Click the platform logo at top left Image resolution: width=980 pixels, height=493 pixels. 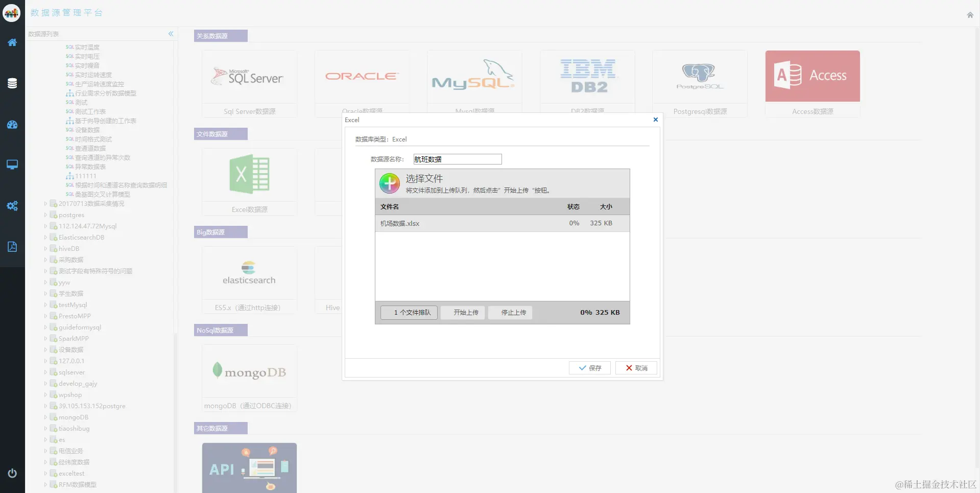point(11,12)
